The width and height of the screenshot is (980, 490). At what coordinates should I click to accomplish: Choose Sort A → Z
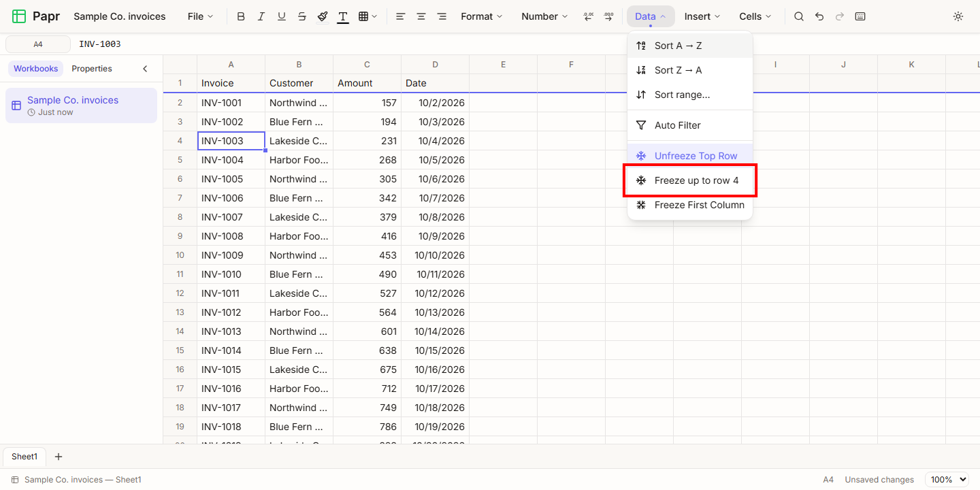[690, 46]
